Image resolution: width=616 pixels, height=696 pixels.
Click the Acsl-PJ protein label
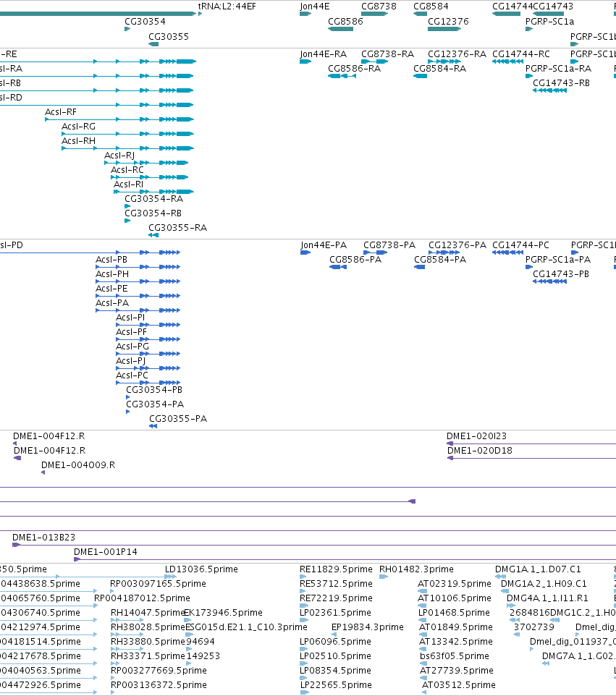point(130,361)
